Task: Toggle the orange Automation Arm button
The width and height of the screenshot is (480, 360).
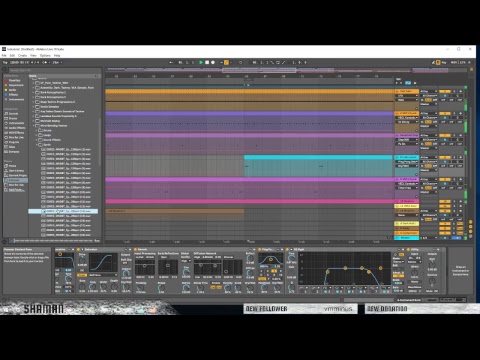Action: 226,62
